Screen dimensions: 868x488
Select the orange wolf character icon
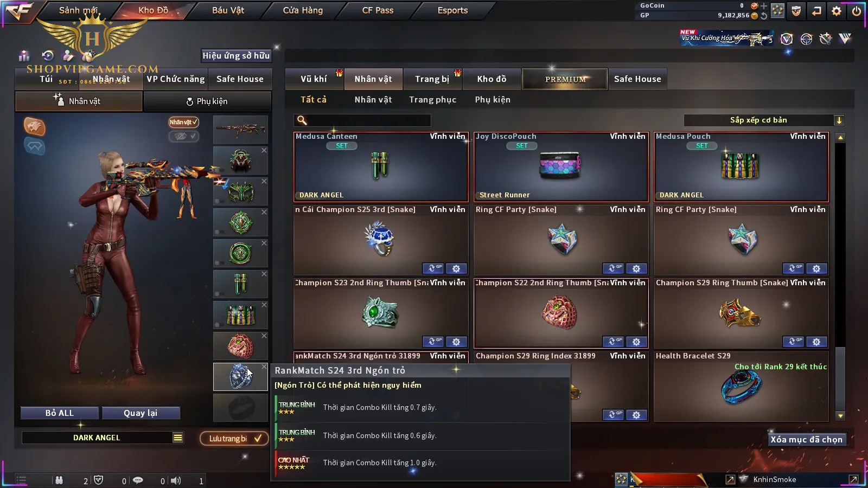34,126
